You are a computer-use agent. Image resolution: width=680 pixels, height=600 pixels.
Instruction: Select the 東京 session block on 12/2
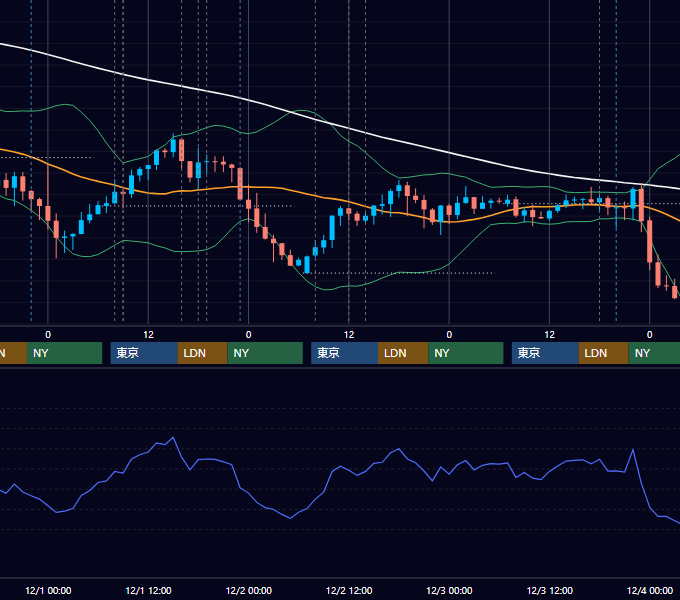coord(345,353)
